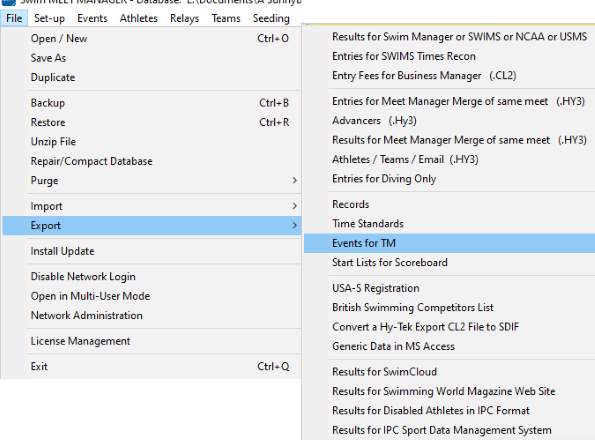Image resolution: width=595 pixels, height=440 pixels.
Task: Select Start Lists for Scoreboard
Action: tap(449, 262)
